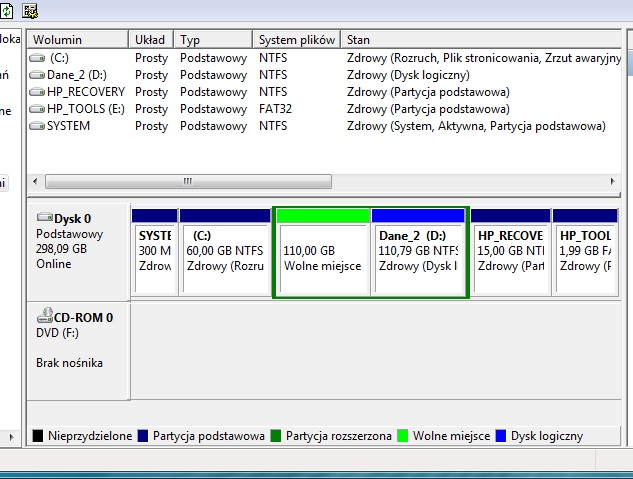Click the blue Dysk logiczny legend swatch
This screenshot has width=633, height=479.
501,436
